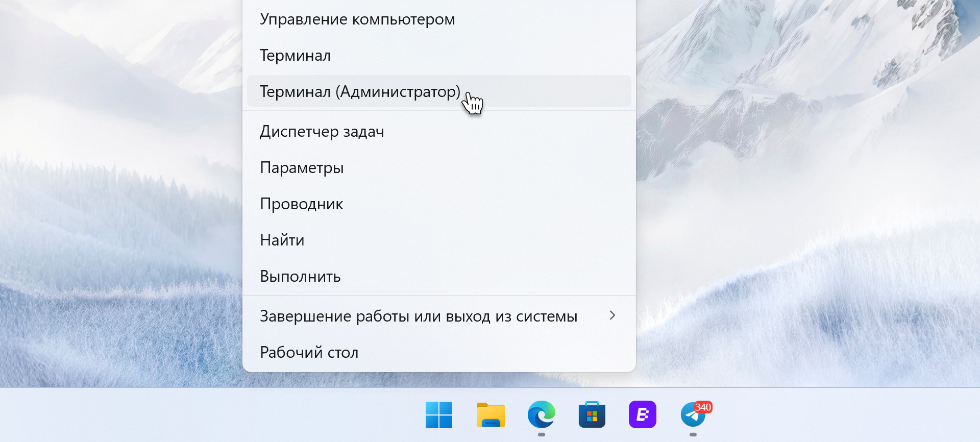The height and width of the screenshot is (442, 980).
Task: Choose "Параметры" in the context menu
Action: point(302,168)
